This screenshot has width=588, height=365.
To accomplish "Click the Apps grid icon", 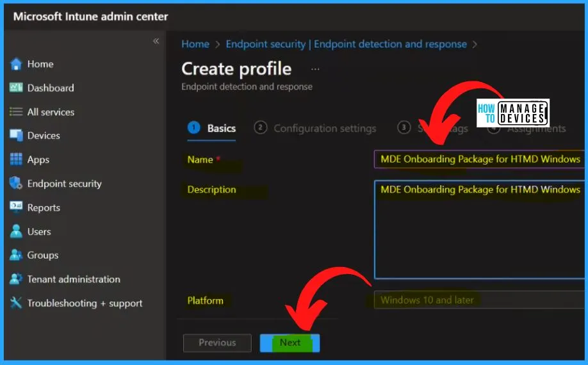I will coord(16,159).
